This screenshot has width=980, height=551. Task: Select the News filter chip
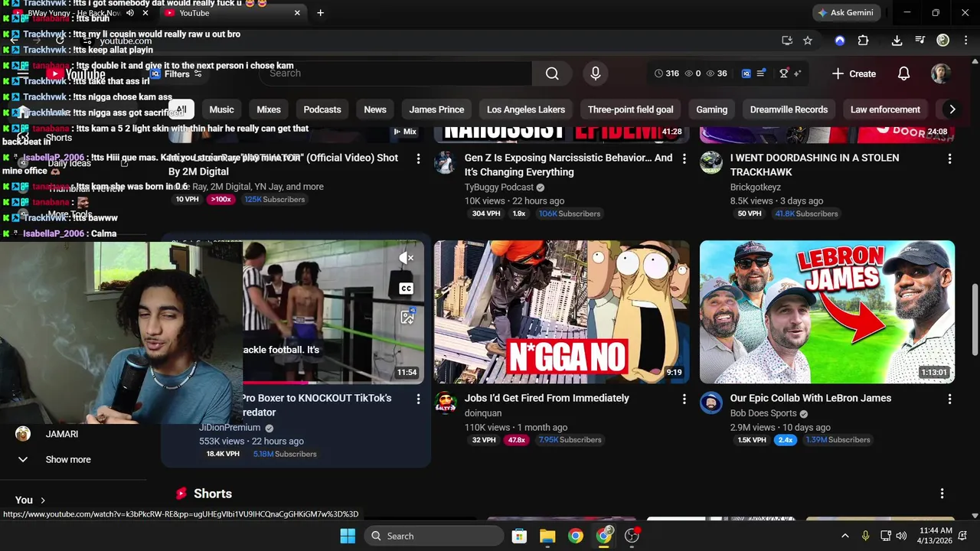point(375,109)
